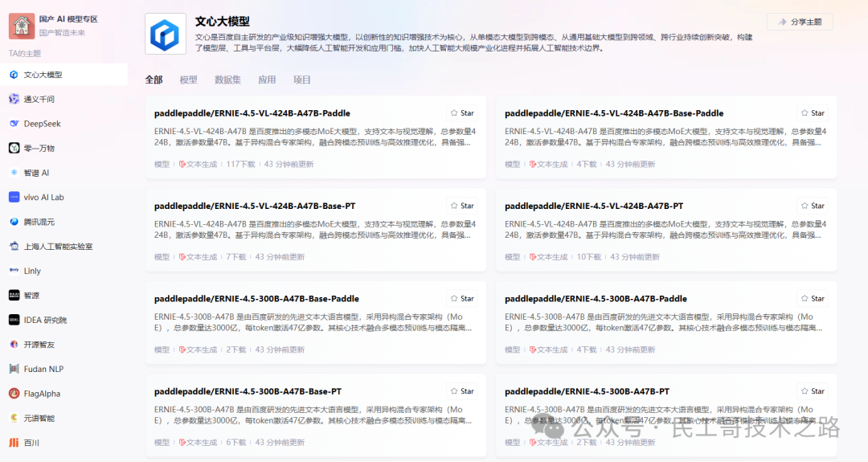The image size is (868, 462).
Task: Click 文本生成 tag on ERNIE-4.5-VL-424B-A47B-Base-Paddle card
Action: coord(549,165)
